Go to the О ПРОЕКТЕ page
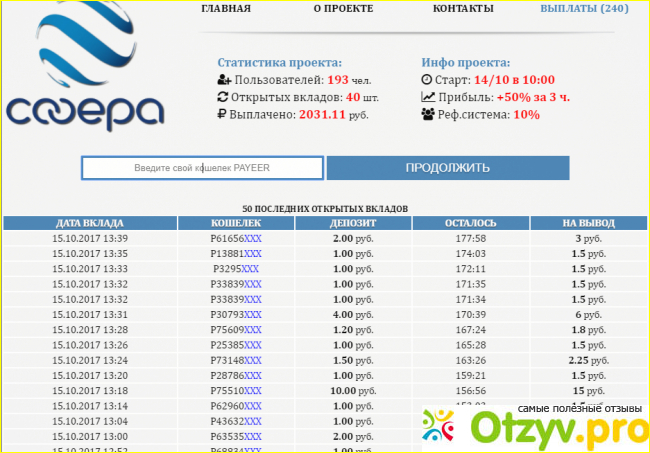Screen dimensions: 650x453 (x=343, y=9)
